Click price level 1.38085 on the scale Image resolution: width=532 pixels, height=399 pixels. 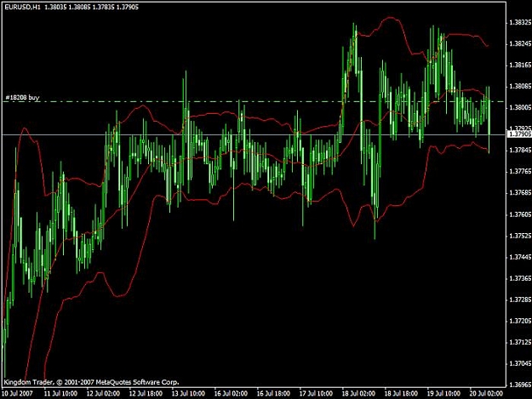click(519, 87)
